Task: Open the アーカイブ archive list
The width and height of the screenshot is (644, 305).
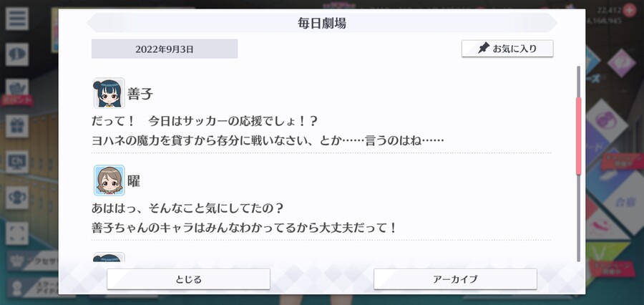Action: [x=455, y=279]
